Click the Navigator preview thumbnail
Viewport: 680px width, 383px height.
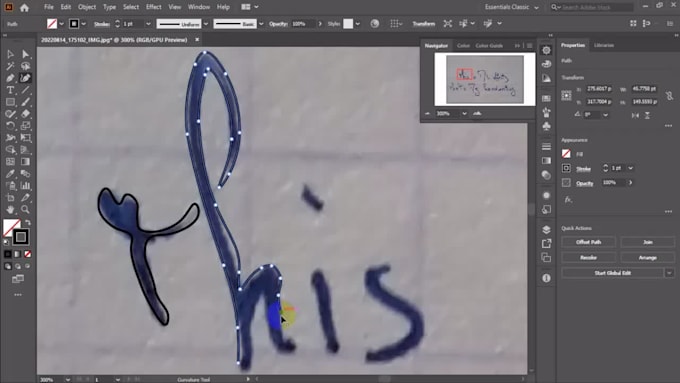click(x=485, y=79)
